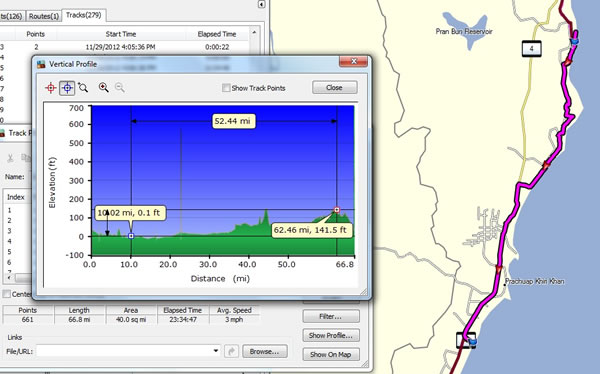Click scroll up arrow in tracks list
The image size is (600, 374).
pos(254,33)
